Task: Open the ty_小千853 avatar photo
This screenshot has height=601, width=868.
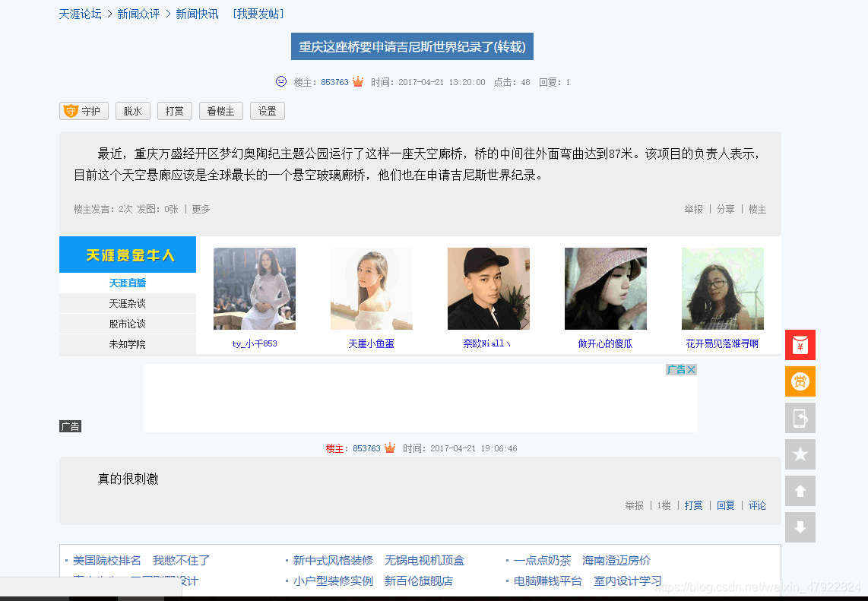Action: [x=255, y=289]
